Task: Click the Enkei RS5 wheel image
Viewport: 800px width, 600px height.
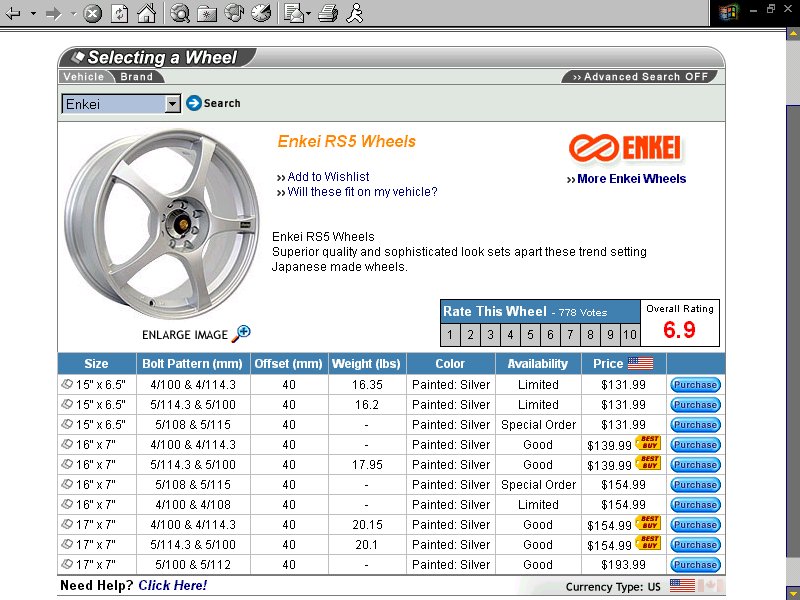Action: click(162, 223)
